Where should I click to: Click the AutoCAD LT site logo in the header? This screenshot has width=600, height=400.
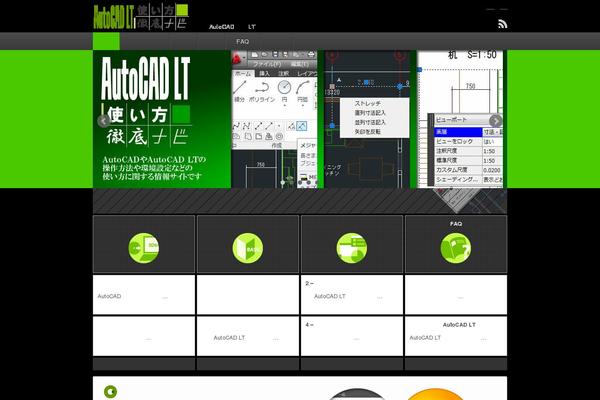[x=141, y=17]
